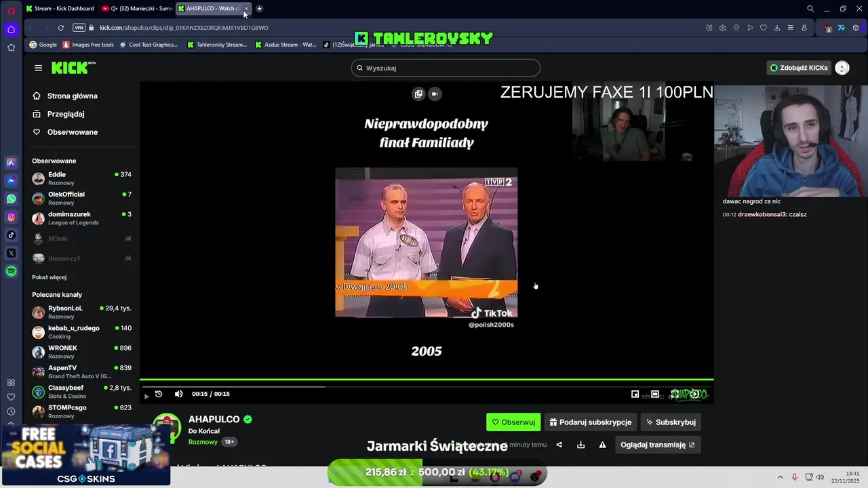Open the user profile avatar menu
868x488 pixels.
point(842,68)
